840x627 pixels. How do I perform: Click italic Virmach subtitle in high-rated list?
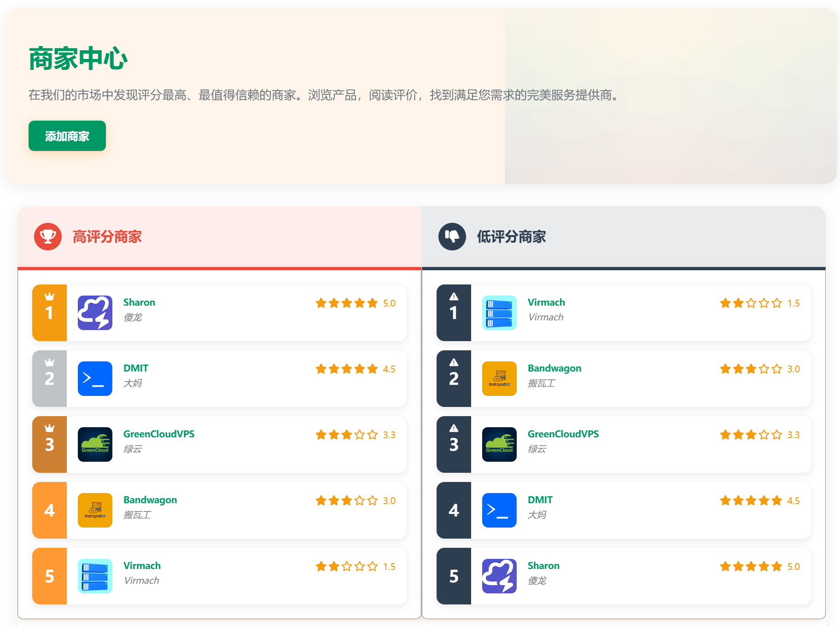click(141, 581)
